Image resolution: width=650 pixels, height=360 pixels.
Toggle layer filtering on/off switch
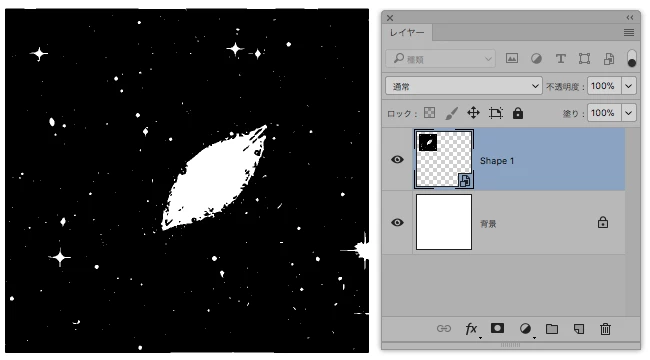pos(632,58)
